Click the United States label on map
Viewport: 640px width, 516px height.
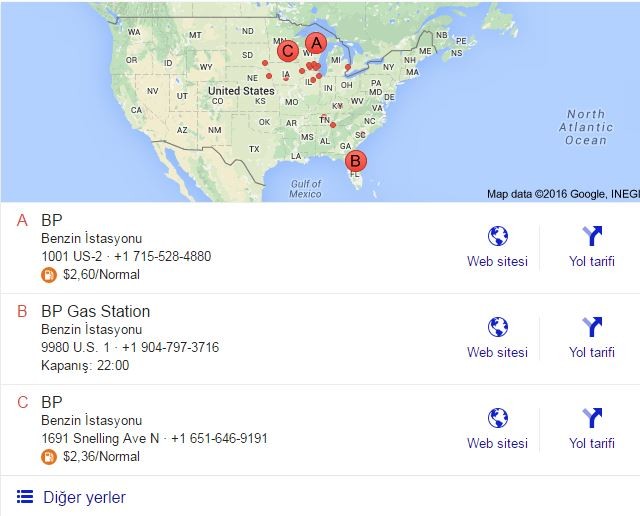coord(241,91)
